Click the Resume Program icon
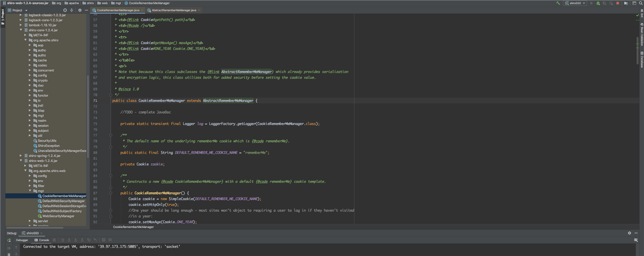The height and width of the screenshot is (256, 644). coord(9,248)
